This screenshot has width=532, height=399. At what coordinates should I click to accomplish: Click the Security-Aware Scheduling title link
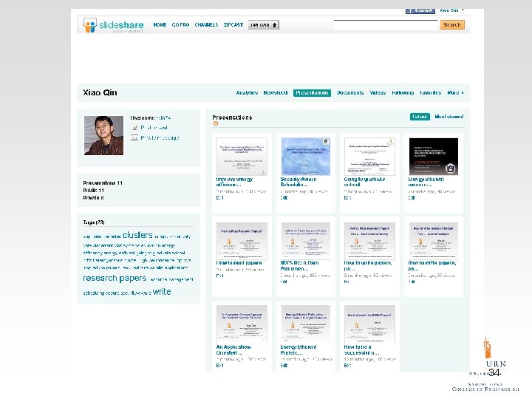[x=298, y=182]
